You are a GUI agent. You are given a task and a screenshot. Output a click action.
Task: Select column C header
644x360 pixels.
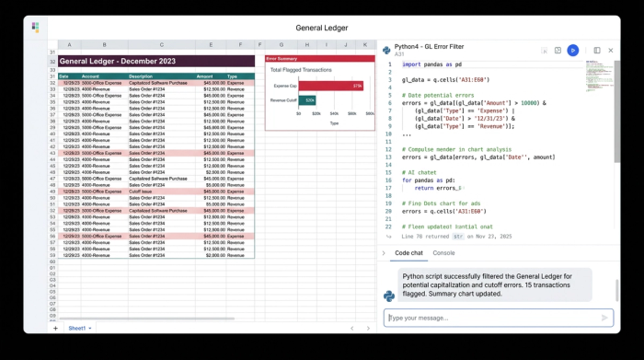(x=161, y=45)
